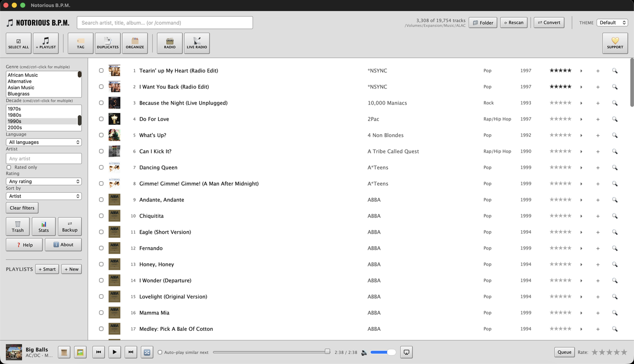Click the picture icon in player bar

point(80,352)
